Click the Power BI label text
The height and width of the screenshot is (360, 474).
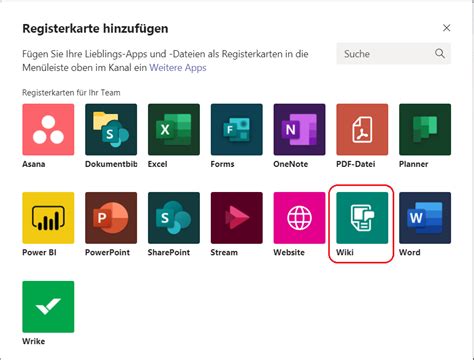click(x=39, y=252)
